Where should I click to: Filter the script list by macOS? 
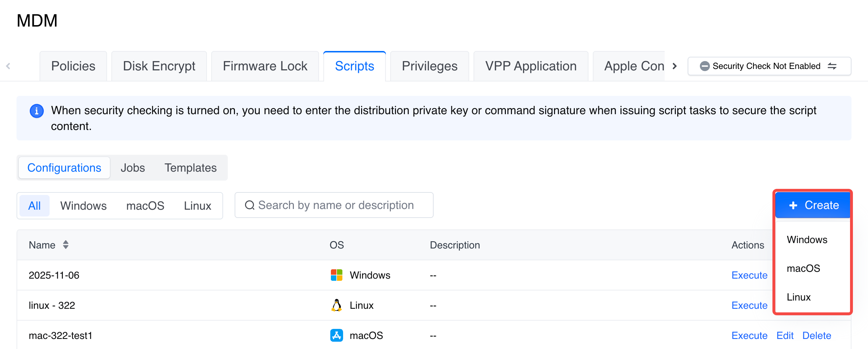click(x=145, y=206)
